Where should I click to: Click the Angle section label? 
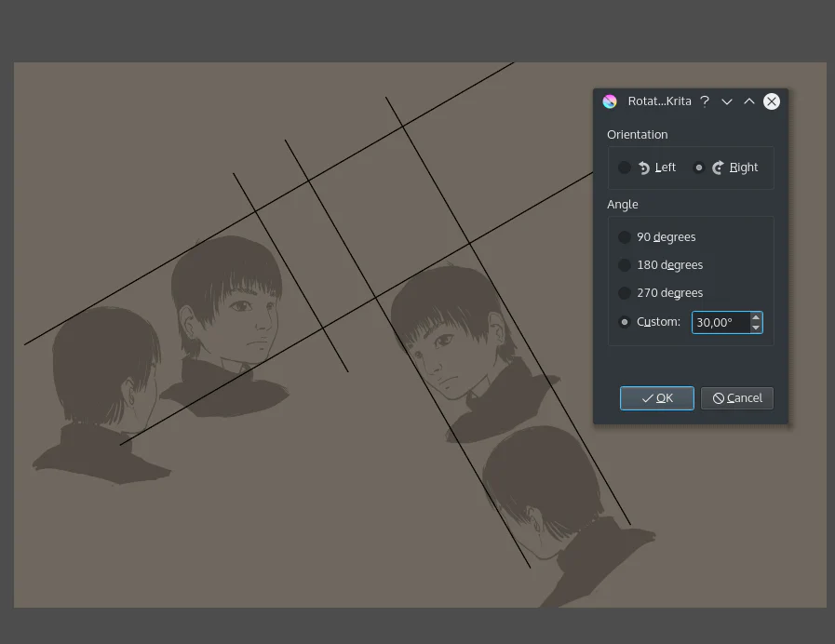pos(623,205)
